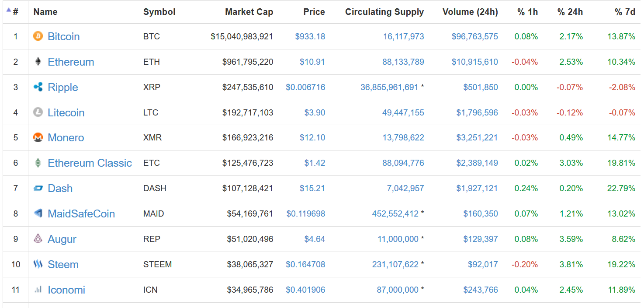Click Augur 24h change 3.59%

[571, 239]
